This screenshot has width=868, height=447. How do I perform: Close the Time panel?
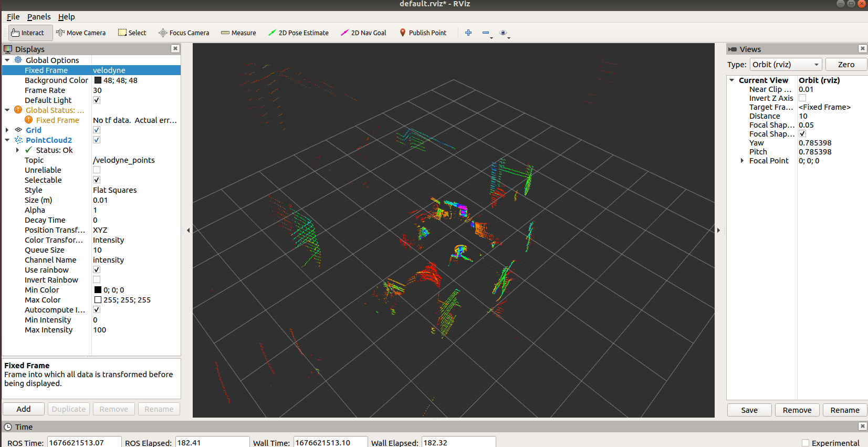click(x=862, y=427)
